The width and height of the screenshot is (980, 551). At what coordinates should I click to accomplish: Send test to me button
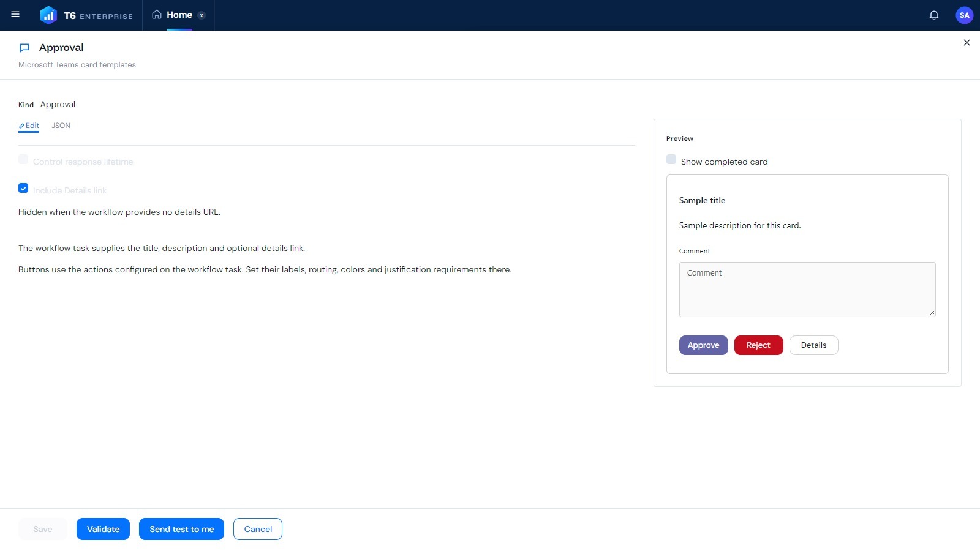tap(182, 529)
